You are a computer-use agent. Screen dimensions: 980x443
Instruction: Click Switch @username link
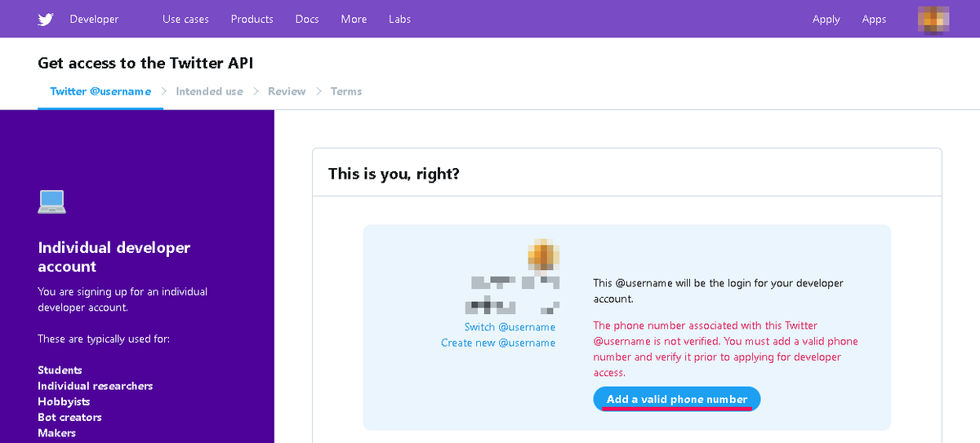(x=510, y=327)
